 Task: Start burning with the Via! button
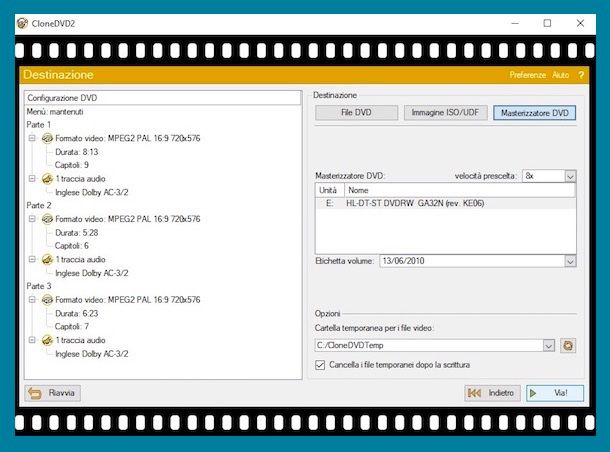pos(555,393)
